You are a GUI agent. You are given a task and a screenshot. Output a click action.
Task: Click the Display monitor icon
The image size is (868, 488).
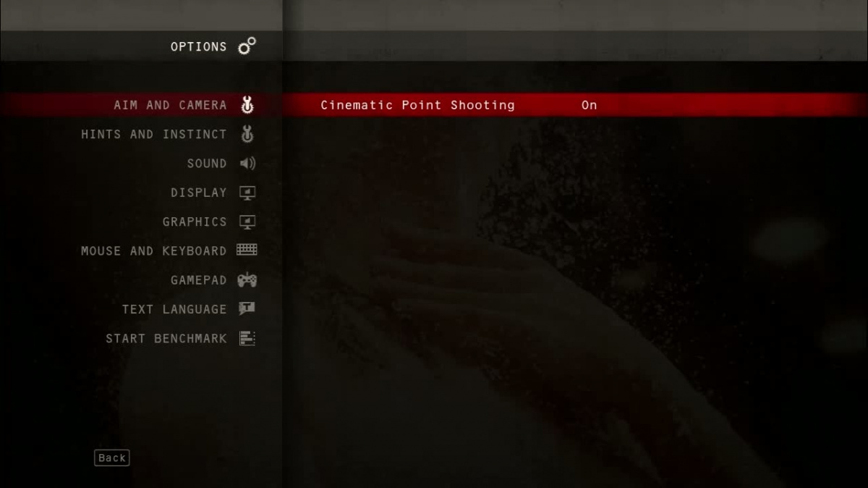(247, 193)
